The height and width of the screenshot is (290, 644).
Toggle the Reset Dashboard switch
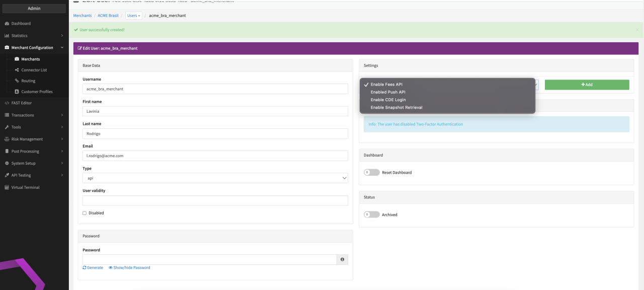[x=371, y=173]
